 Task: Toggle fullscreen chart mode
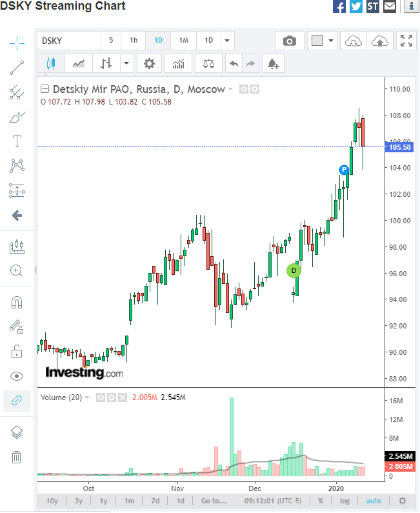406,41
